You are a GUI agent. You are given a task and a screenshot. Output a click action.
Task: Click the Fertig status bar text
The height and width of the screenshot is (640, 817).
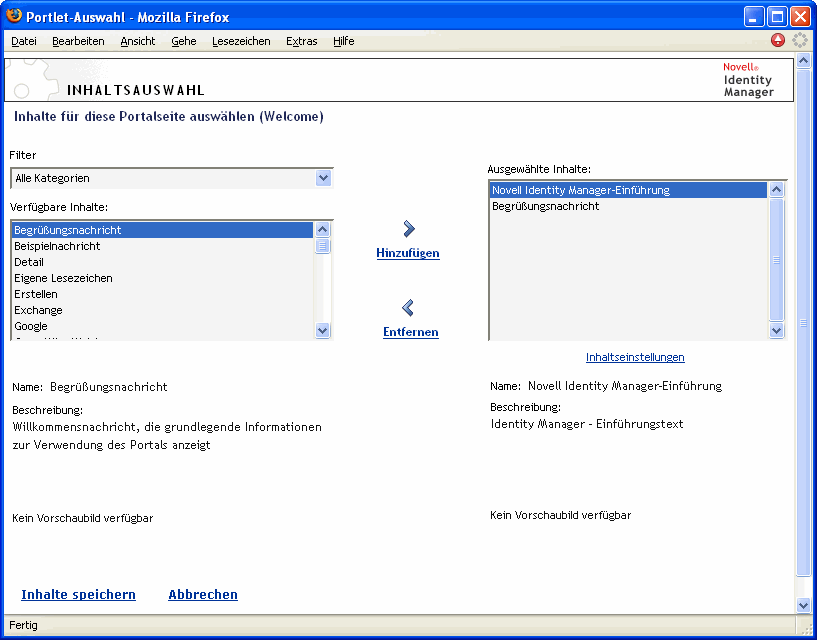(x=23, y=625)
